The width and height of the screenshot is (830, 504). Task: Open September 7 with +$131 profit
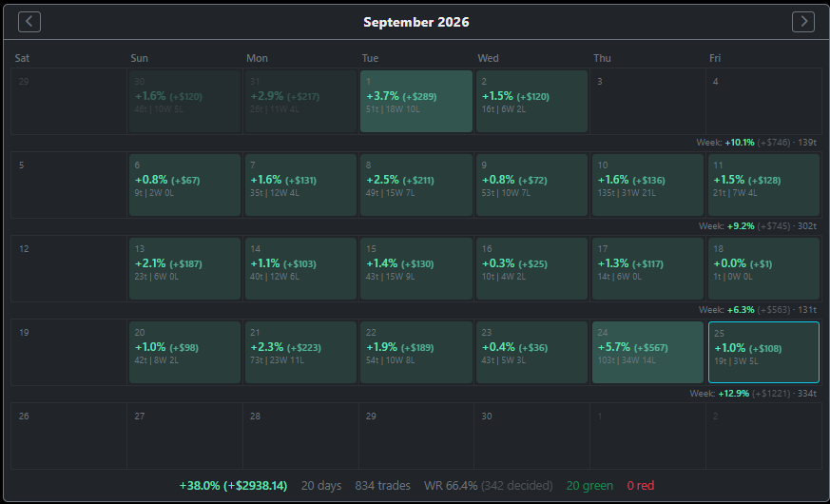pyautogui.click(x=300, y=184)
